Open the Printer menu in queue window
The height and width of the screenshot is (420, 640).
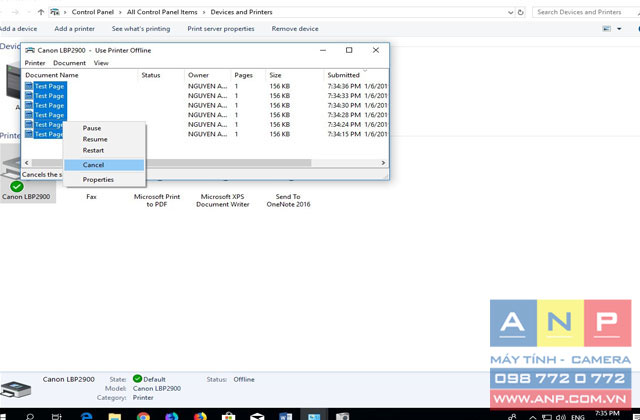coord(35,63)
